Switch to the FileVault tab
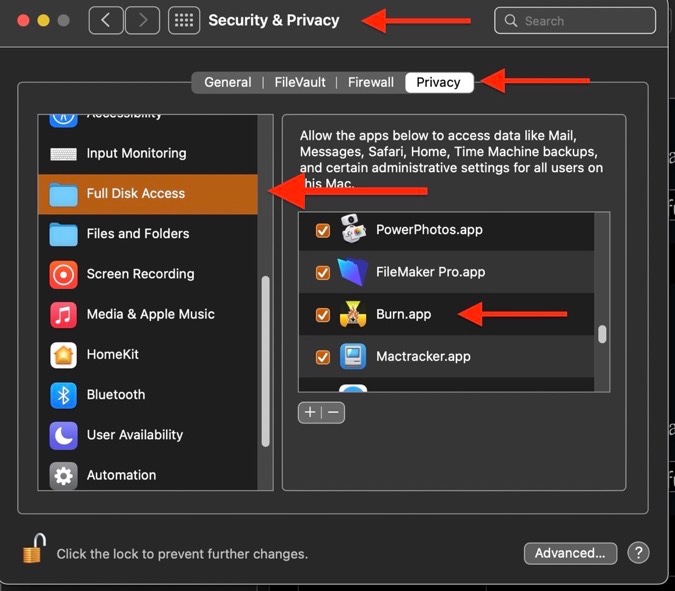 [300, 82]
